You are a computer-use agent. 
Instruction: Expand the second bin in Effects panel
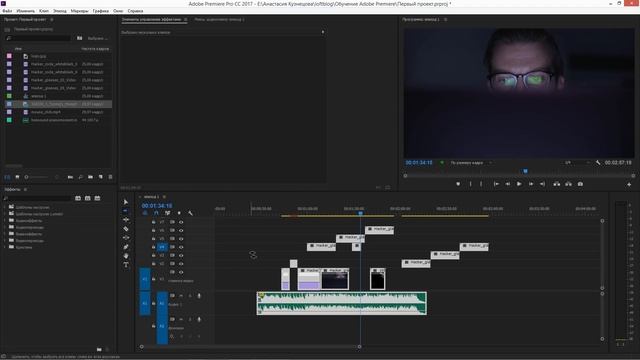pyautogui.click(x=5, y=214)
